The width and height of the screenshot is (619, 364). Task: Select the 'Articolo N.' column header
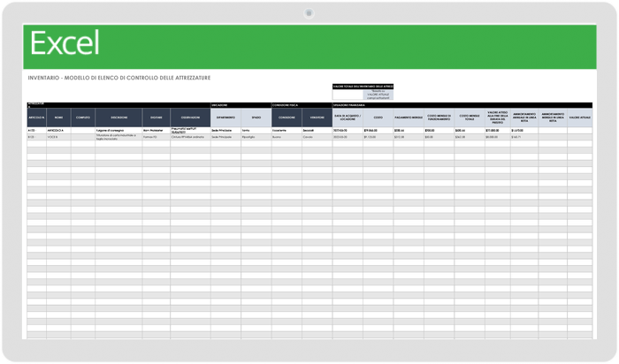tap(37, 118)
